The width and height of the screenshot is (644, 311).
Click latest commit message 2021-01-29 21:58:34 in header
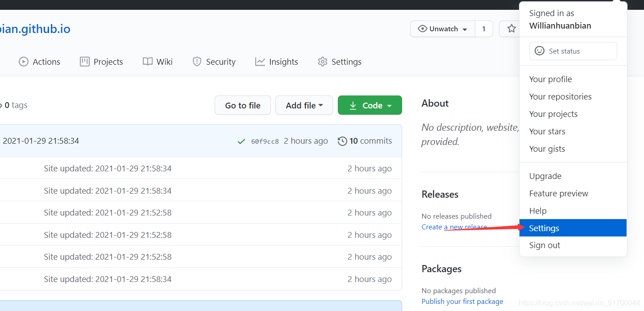point(41,141)
